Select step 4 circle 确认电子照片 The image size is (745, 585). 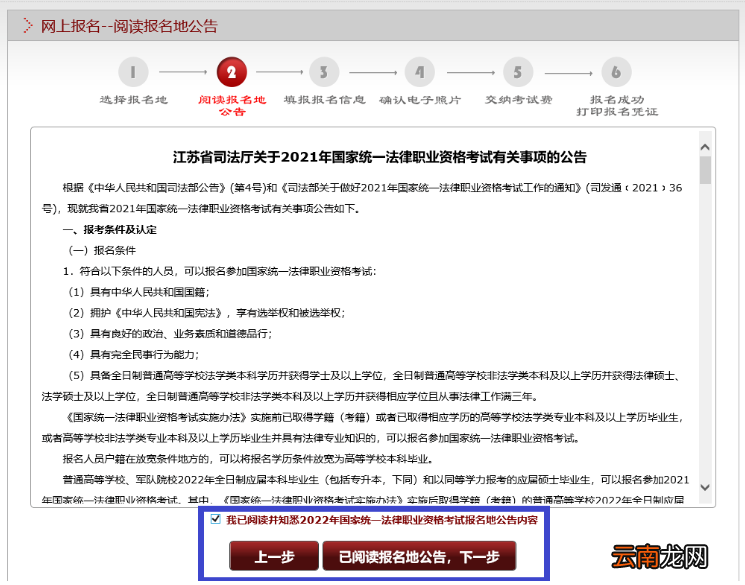[420, 72]
